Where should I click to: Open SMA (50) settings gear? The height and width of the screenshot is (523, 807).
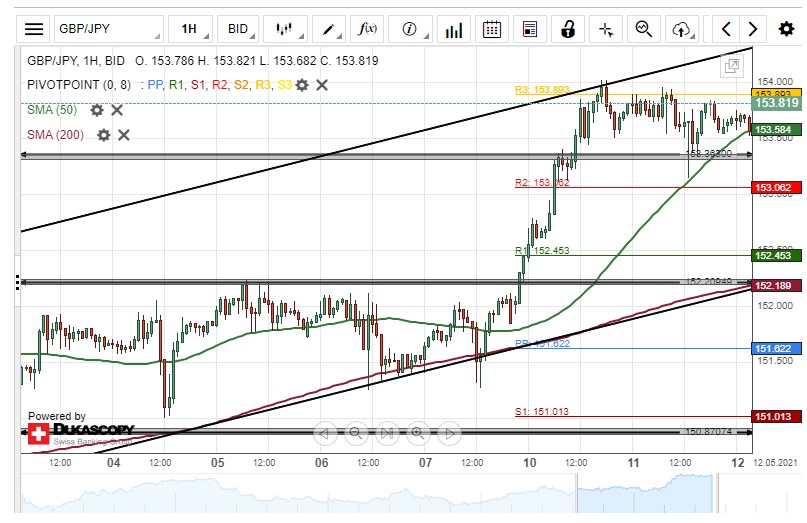pos(97,110)
